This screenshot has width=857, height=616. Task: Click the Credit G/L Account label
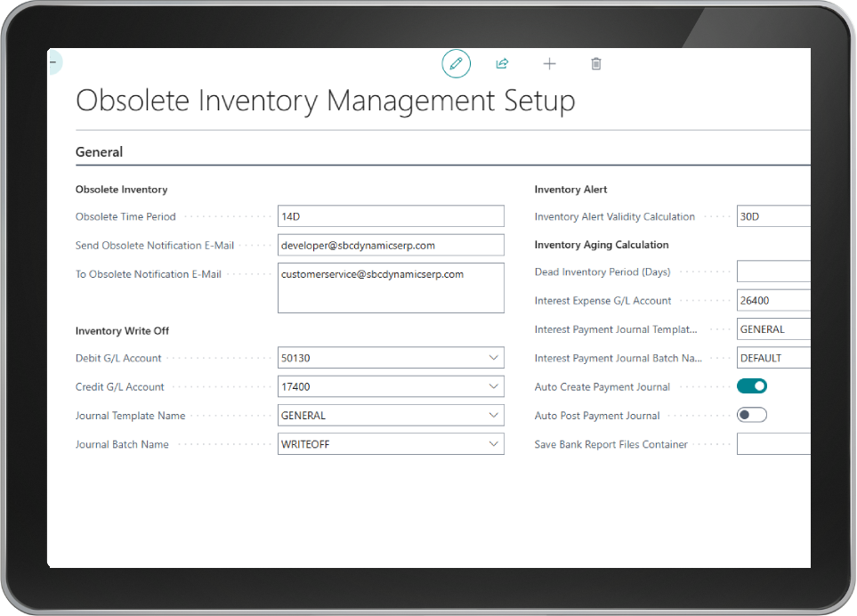click(x=120, y=387)
